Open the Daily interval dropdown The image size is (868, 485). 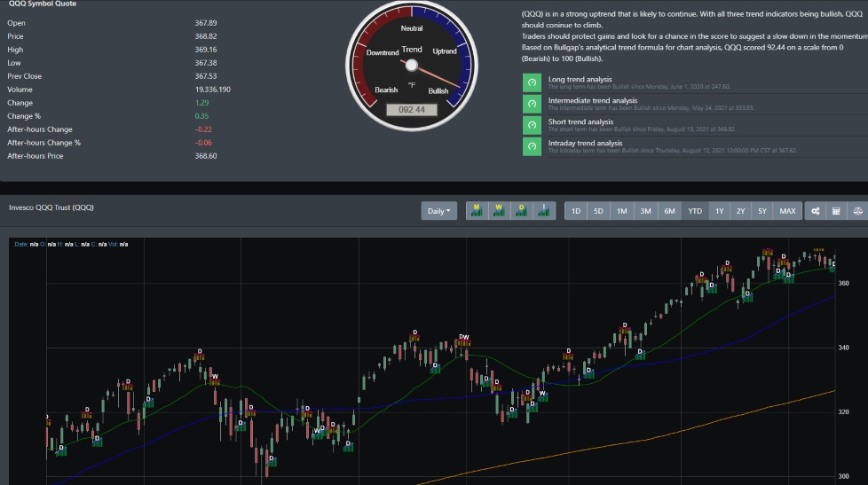click(x=439, y=211)
